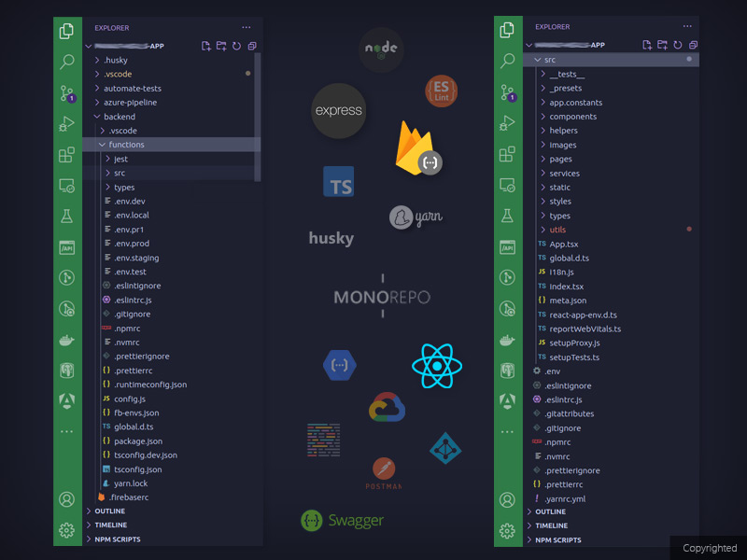Expand the OUTLINE section in the right panel

(x=550, y=511)
